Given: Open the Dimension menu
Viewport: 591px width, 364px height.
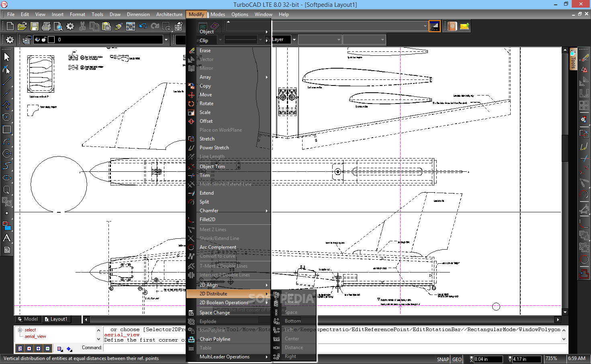Looking at the screenshot, I should (x=138, y=14).
